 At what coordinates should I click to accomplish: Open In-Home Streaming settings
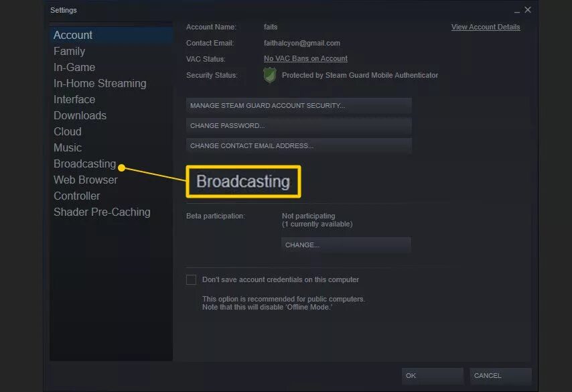click(100, 83)
